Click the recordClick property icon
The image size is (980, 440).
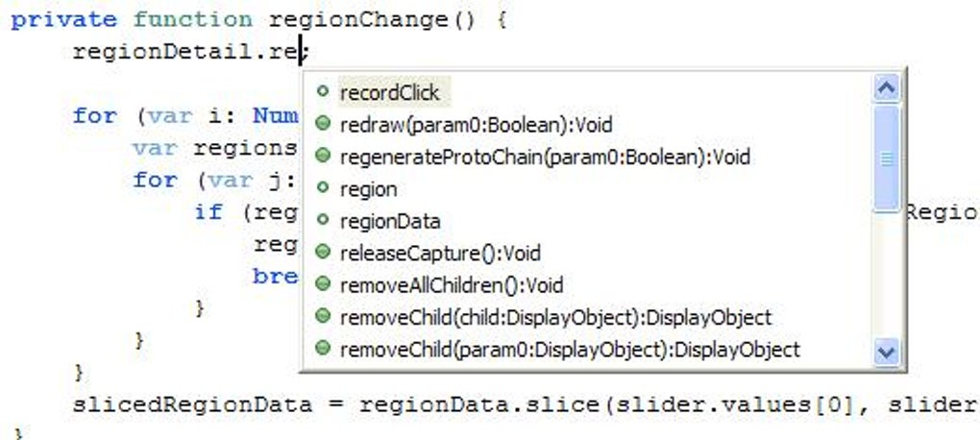(x=323, y=92)
